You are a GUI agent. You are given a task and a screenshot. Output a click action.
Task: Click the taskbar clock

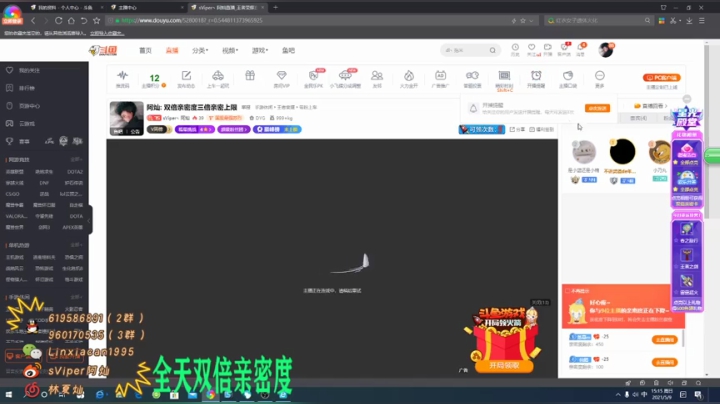tap(662, 394)
